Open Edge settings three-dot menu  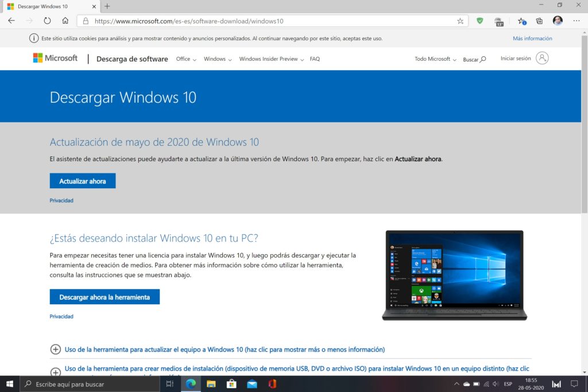[x=577, y=21]
